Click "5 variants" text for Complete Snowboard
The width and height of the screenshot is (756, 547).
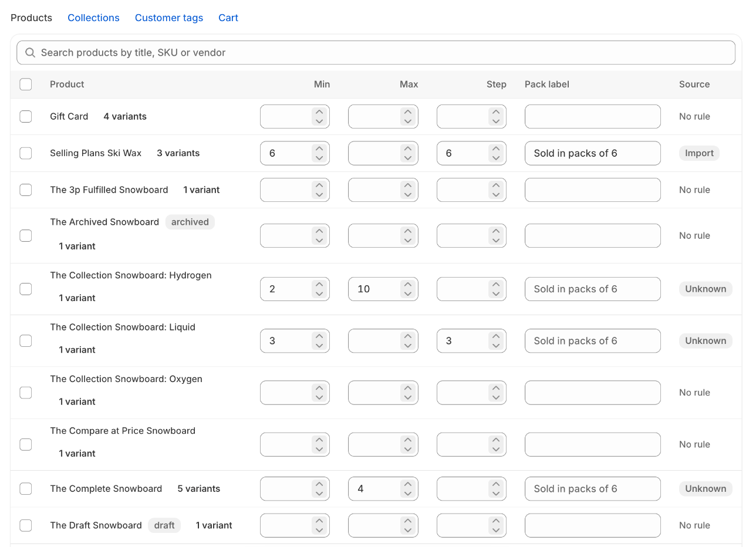(199, 489)
